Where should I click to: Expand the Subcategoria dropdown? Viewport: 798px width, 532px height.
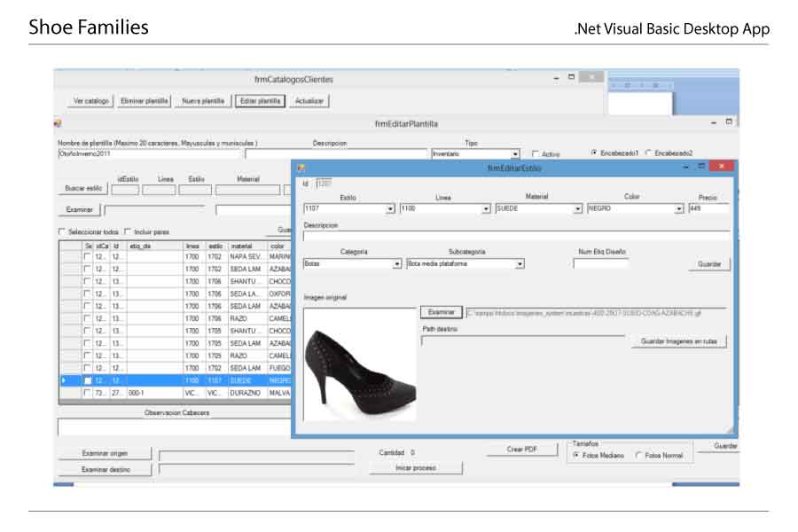point(520,264)
